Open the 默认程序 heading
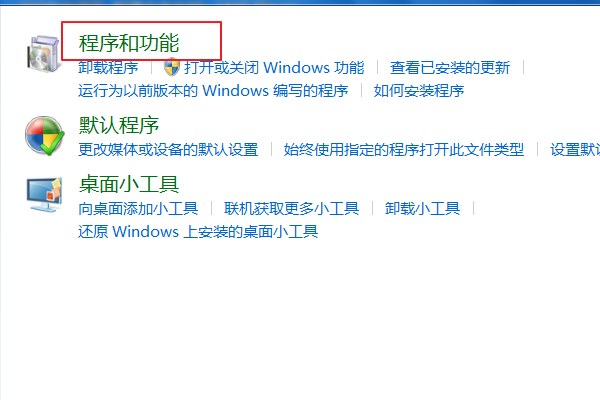 click(x=119, y=125)
